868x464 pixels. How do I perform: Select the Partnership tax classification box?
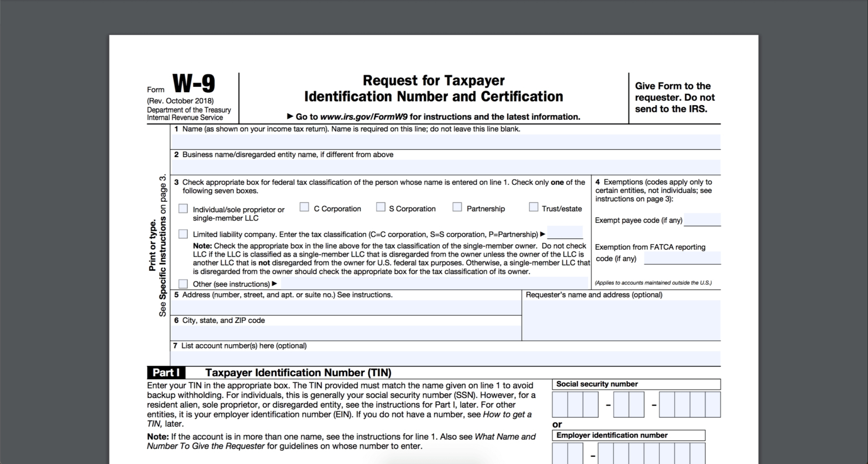458,208
